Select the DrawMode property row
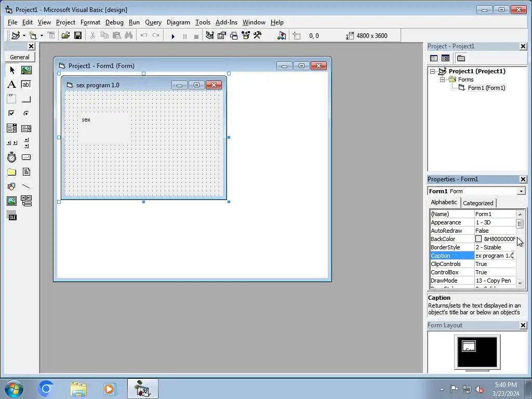 coord(473,281)
